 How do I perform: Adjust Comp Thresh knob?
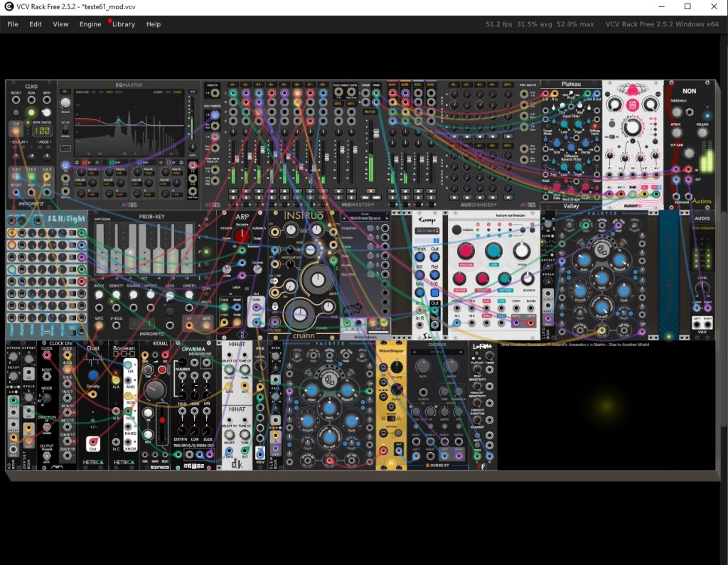coord(419,257)
